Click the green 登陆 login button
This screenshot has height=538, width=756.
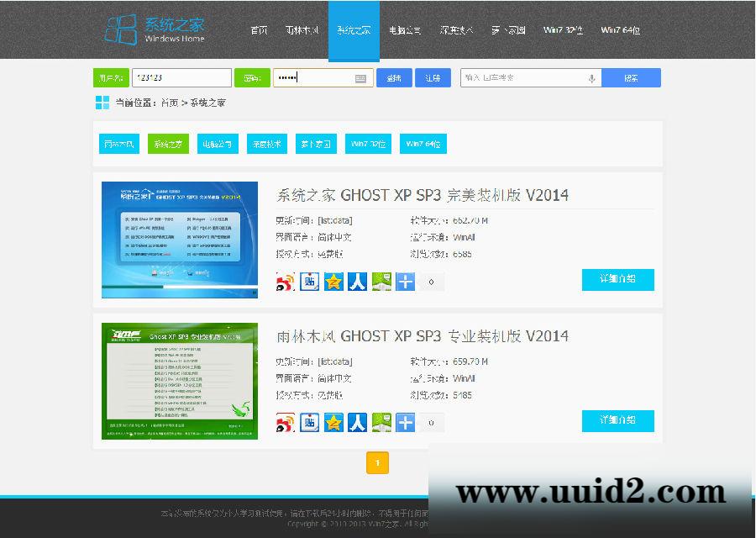(393, 77)
